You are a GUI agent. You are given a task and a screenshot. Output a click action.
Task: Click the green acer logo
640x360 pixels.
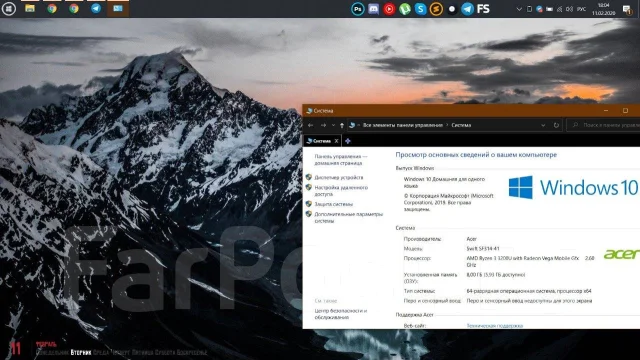622,254
